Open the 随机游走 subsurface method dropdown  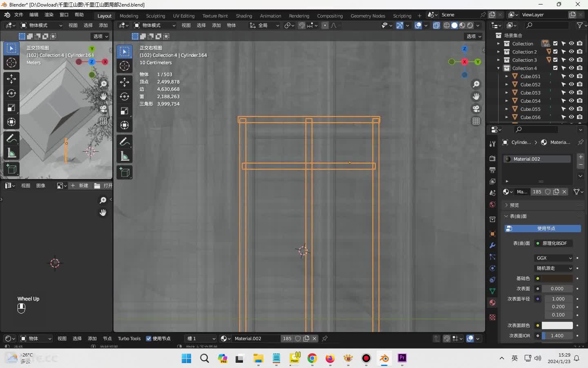tap(554, 268)
